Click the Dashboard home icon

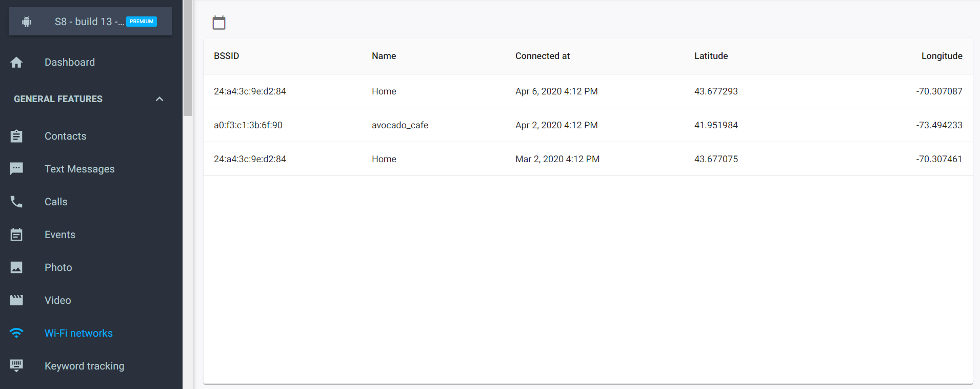(x=16, y=62)
